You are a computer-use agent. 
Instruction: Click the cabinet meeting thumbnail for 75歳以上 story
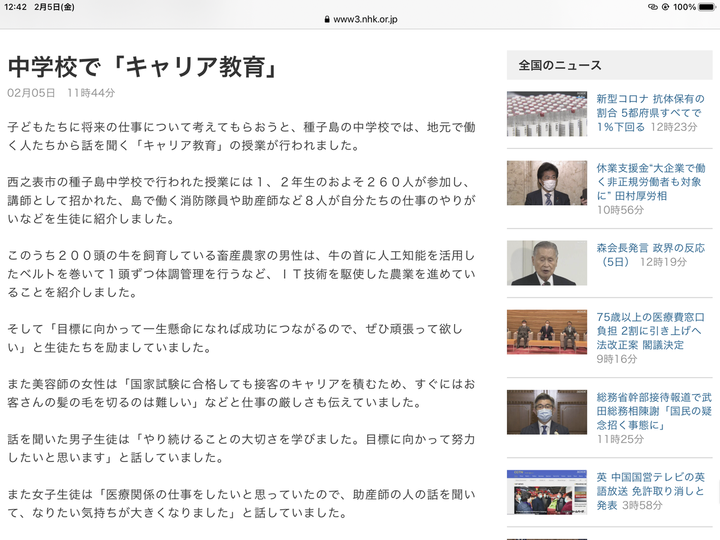point(547,332)
